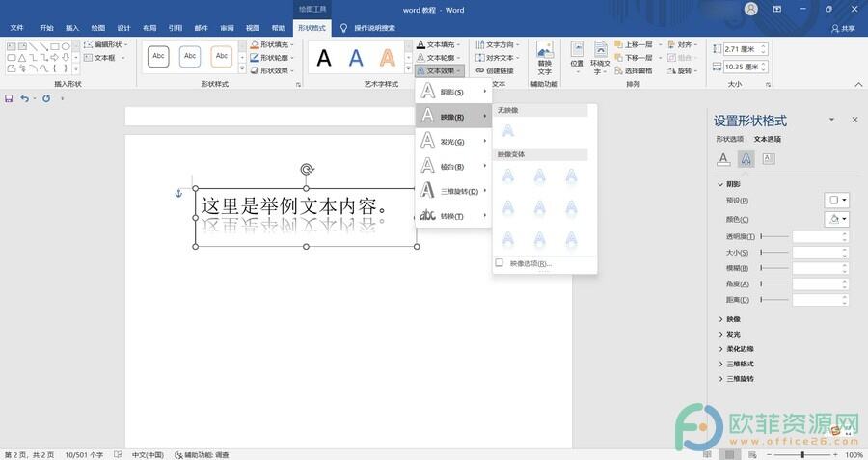Choose the first black Abc shape style
The image size is (868, 460).
tap(158, 56)
